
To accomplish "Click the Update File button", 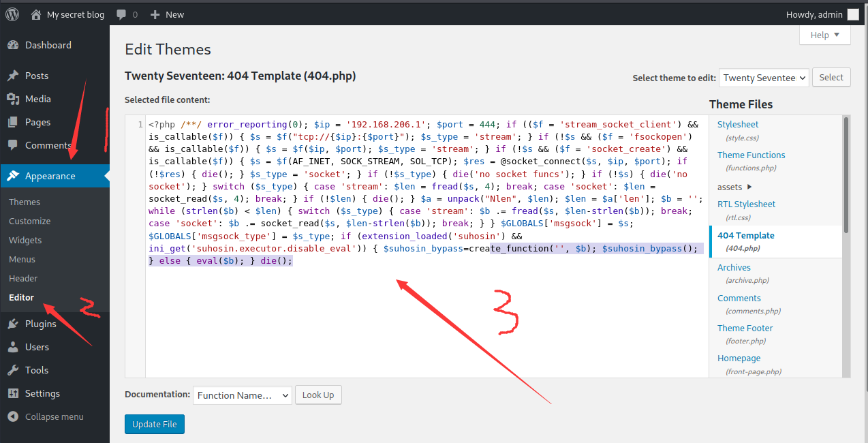I will (155, 424).
